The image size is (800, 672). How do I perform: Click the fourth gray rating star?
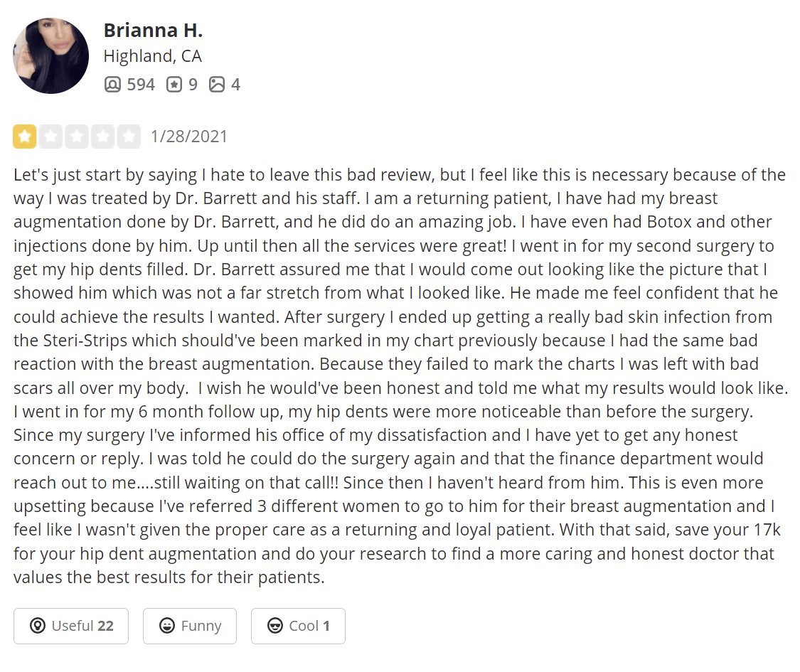[102, 137]
